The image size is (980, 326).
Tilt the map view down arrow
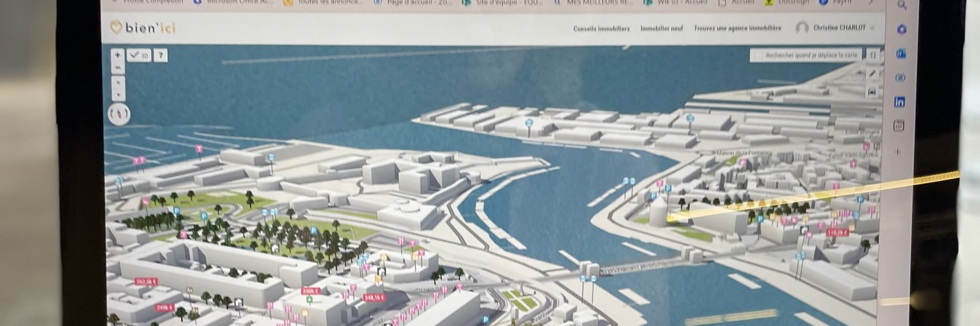click(x=118, y=94)
